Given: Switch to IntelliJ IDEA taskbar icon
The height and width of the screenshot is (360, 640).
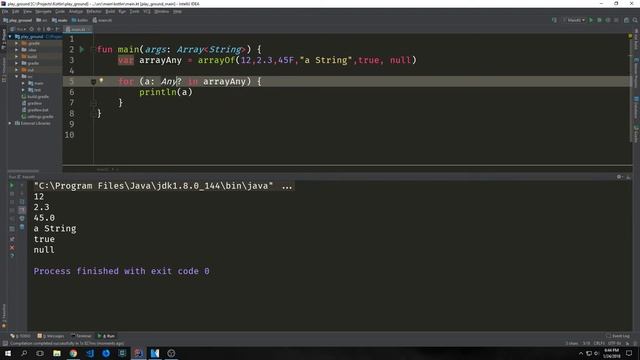Looking at the screenshot, I should (x=138, y=353).
